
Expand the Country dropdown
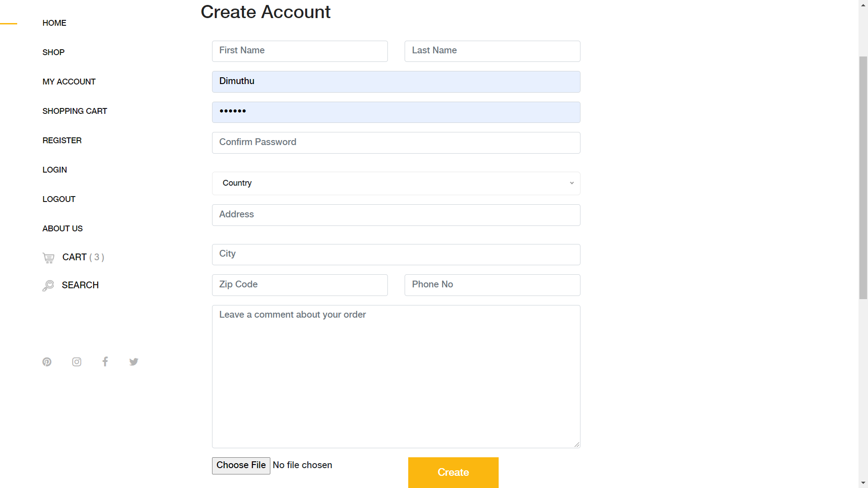point(396,183)
